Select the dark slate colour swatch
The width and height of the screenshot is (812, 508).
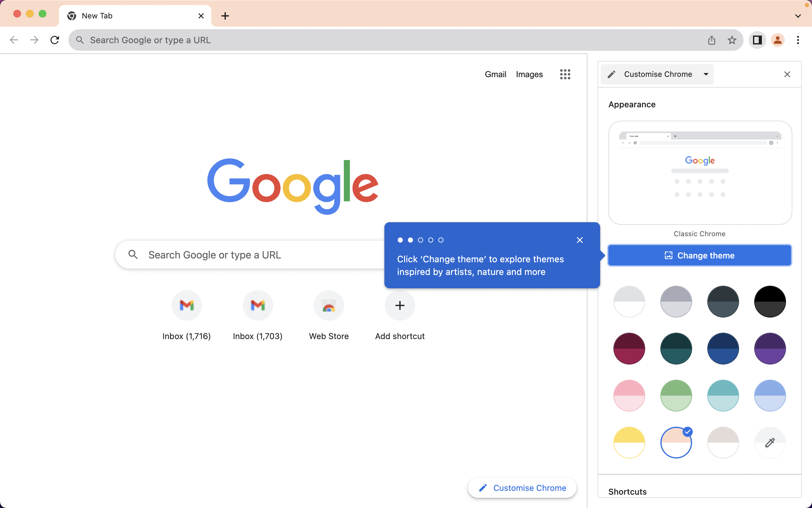[x=723, y=301]
